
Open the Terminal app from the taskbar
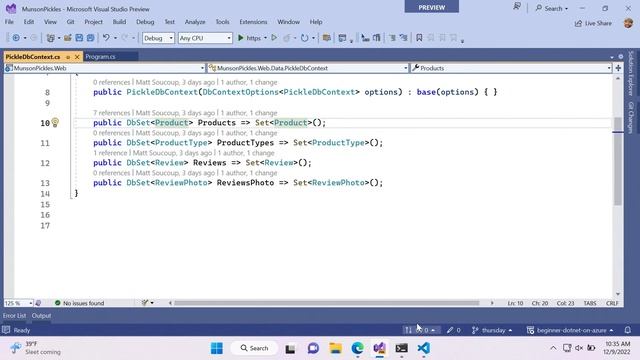pos(402,348)
